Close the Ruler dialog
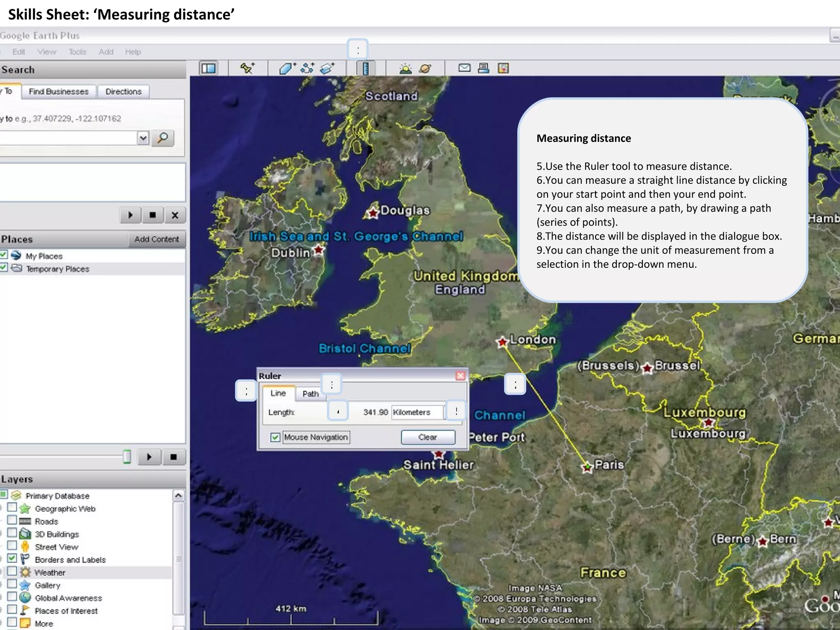Viewport: 840px width, 630px height. pos(460,376)
